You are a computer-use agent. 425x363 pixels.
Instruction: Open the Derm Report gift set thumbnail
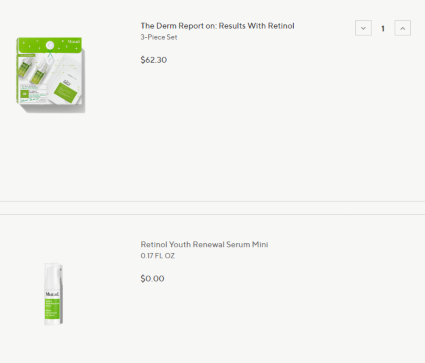pos(50,75)
